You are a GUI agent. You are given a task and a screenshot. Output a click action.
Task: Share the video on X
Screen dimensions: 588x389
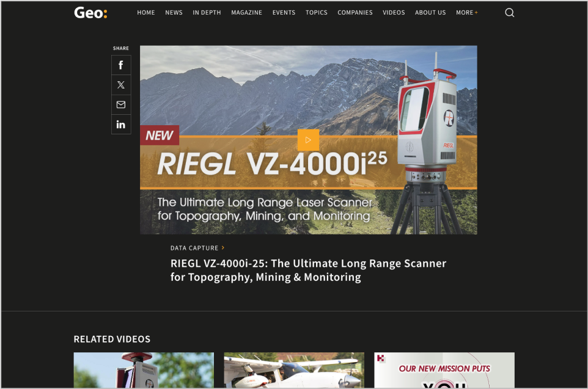[x=121, y=85]
